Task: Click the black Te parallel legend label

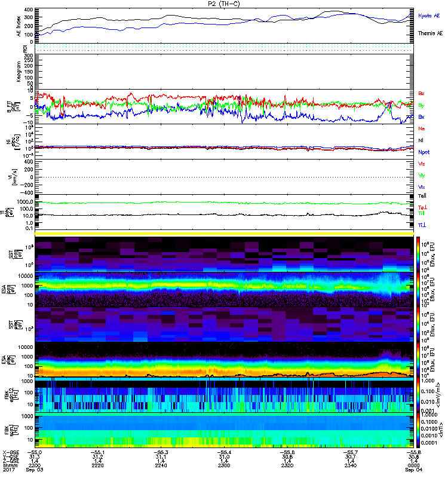Action: pyautogui.click(x=422, y=196)
